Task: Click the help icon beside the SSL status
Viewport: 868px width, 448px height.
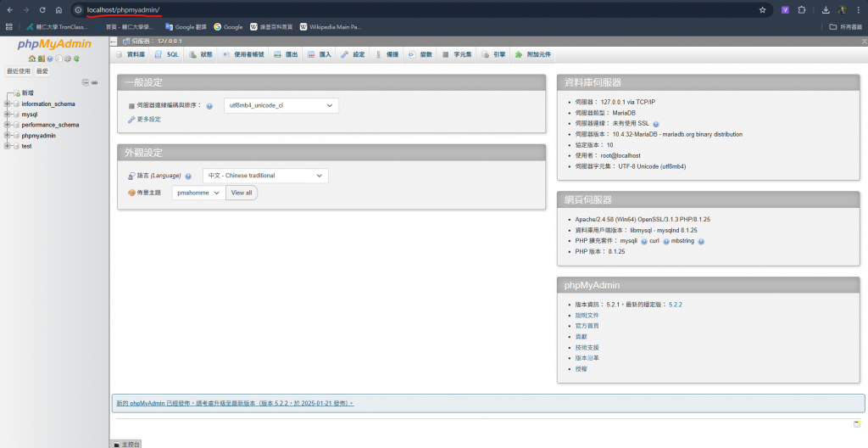Action: point(656,124)
